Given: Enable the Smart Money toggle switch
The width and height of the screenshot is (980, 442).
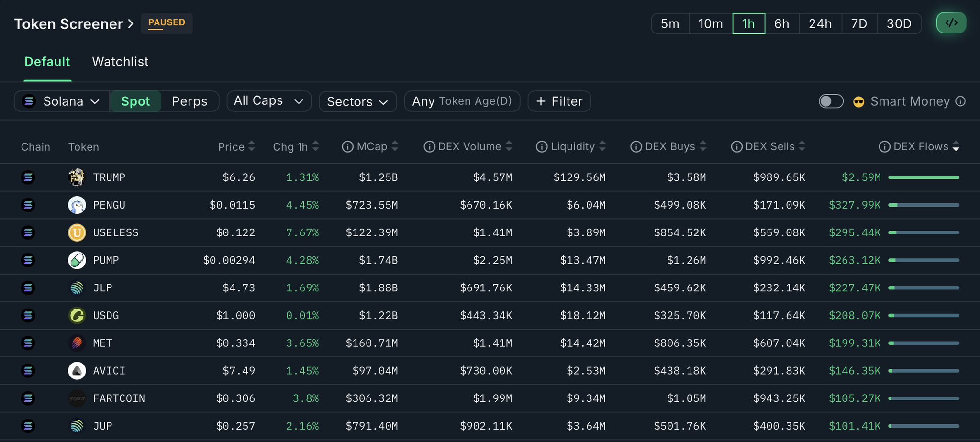Looking at the screenshot, I should [x=831, y=101].
